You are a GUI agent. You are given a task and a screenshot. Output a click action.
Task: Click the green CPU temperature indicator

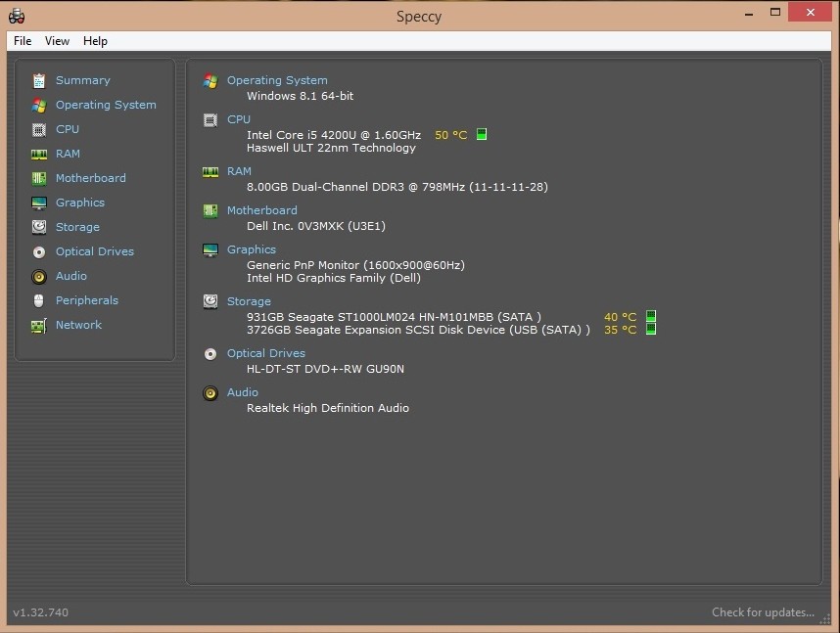click(482, 135)
